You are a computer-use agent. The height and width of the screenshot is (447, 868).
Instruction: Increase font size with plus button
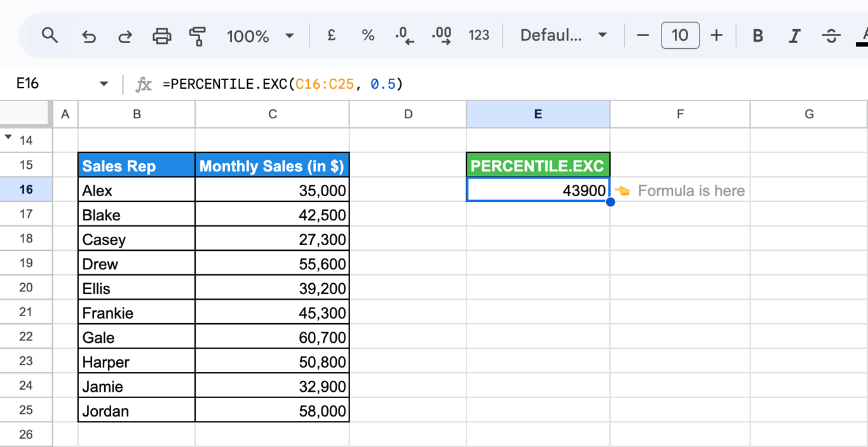(x=717, y=36)
